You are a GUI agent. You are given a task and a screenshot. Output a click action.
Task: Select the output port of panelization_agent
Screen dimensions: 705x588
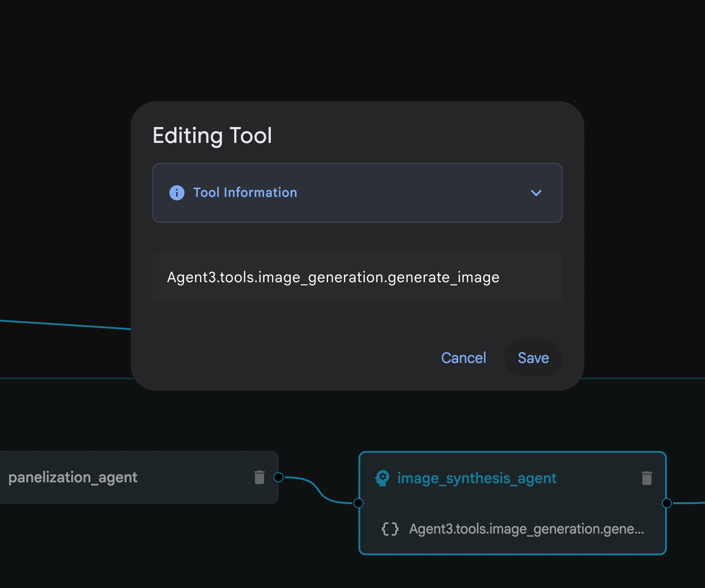coord(279,477)
